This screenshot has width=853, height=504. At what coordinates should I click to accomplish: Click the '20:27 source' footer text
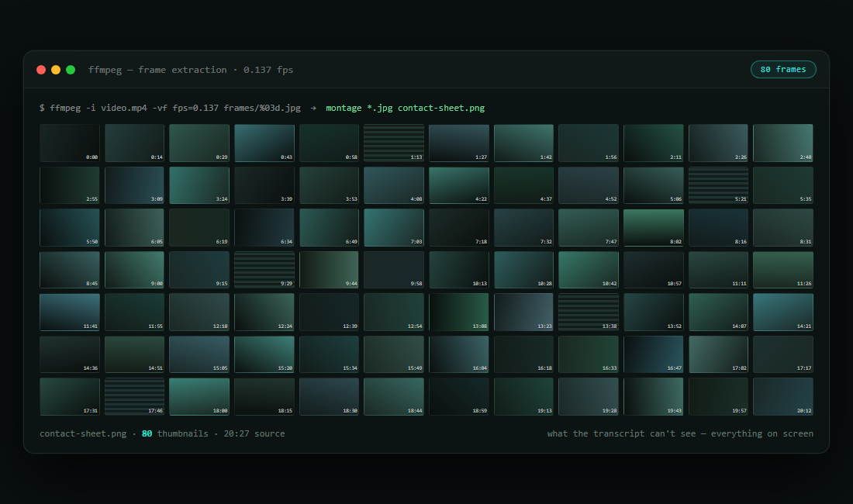(x=254, y=433)
